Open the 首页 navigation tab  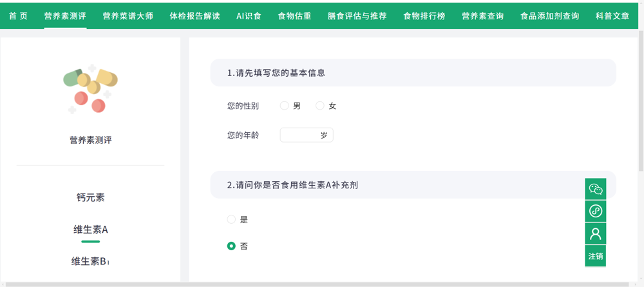pyautogui.click(x=18, y=15)
